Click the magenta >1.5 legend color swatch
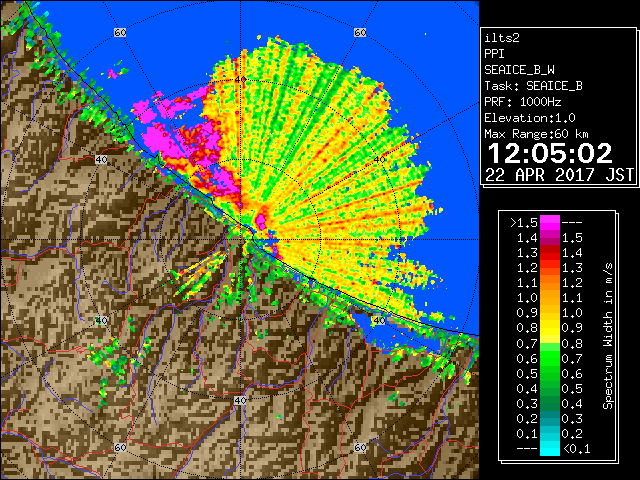The width and height of the screenshot is (640, 480). tap(549, 222)
